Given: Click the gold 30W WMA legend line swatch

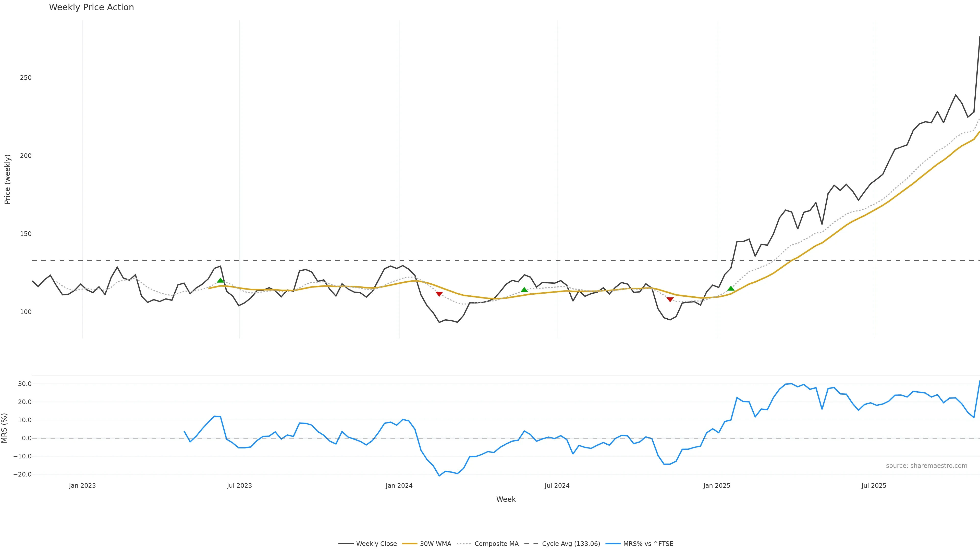Looking at the screenshot, I should (409, 544).
